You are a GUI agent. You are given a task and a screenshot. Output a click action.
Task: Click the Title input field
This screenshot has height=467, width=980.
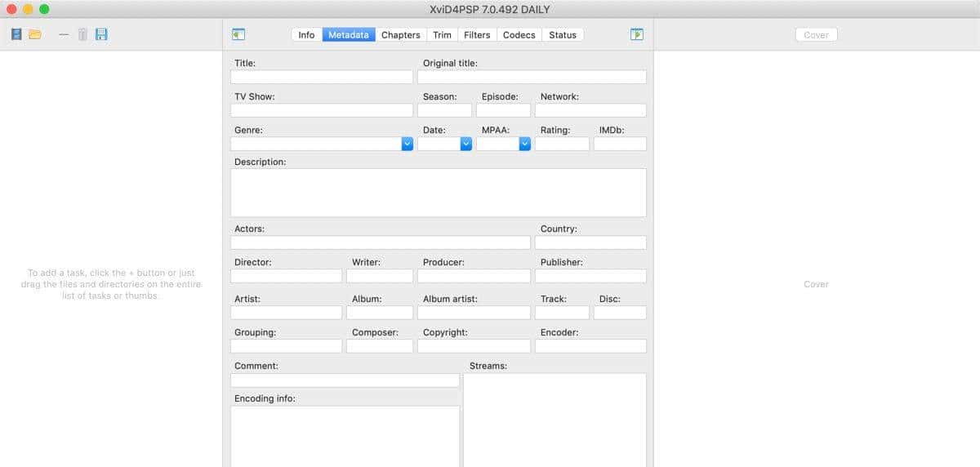pos(322,77)
